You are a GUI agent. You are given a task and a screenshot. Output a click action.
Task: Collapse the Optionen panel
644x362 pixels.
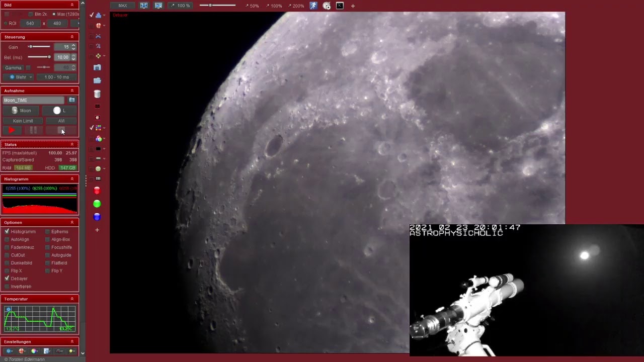[72, 222]
